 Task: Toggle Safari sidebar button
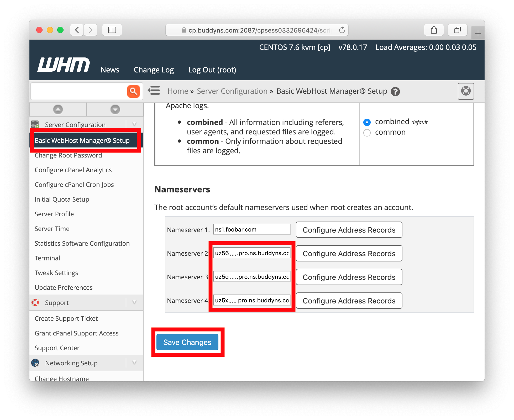point(112,30)
